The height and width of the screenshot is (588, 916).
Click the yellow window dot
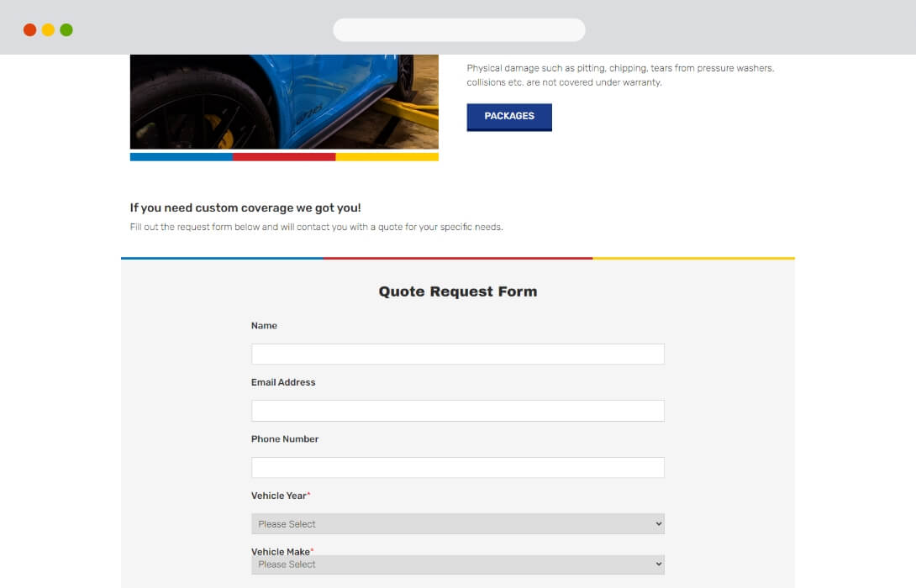48,29
